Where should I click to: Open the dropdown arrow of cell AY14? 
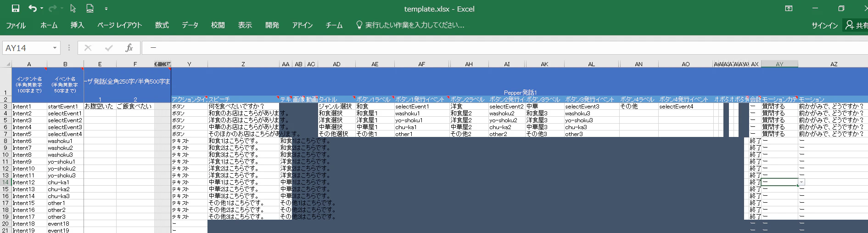(x=801, y=182)
